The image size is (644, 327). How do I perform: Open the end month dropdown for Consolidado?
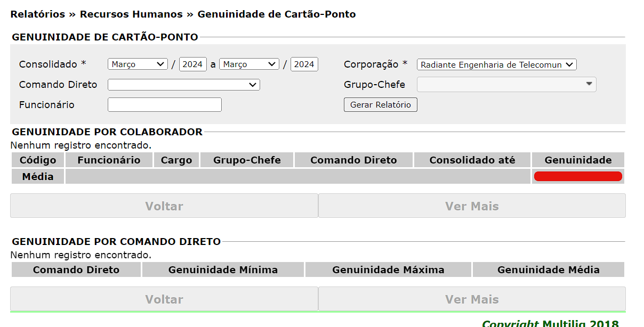tap(249, 64)
